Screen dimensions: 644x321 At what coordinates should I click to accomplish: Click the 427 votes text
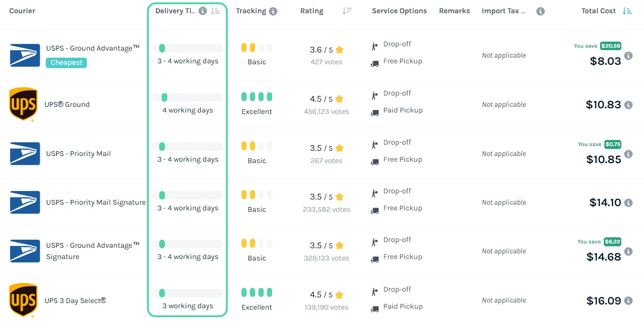pos(326,62)
